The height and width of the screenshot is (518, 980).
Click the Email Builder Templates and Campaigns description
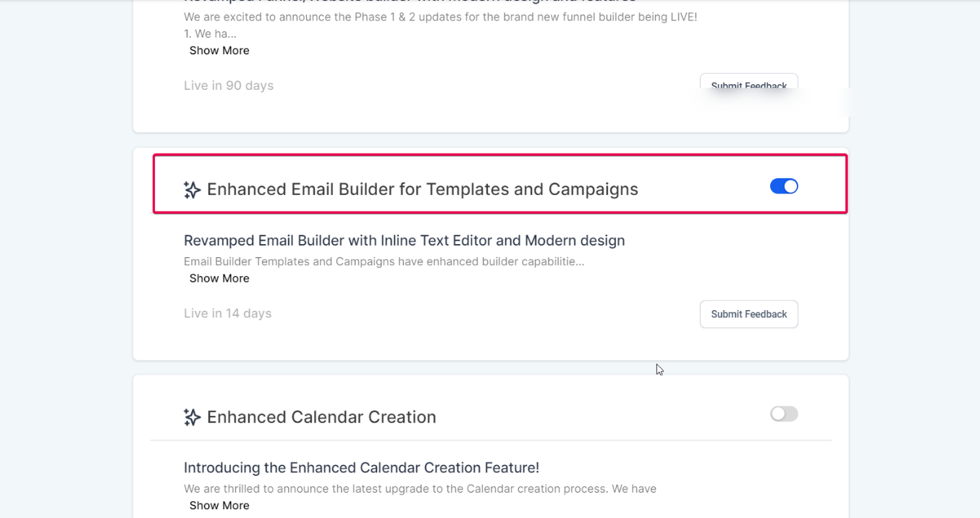click(x=384, y=262)
